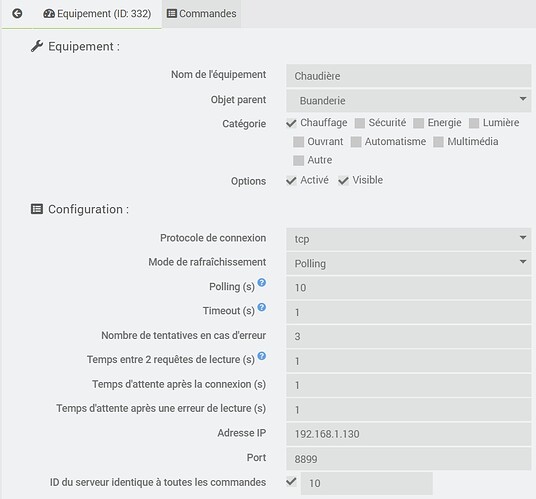Open Mode de rafraîchissement dropdown

click(408, 263)
